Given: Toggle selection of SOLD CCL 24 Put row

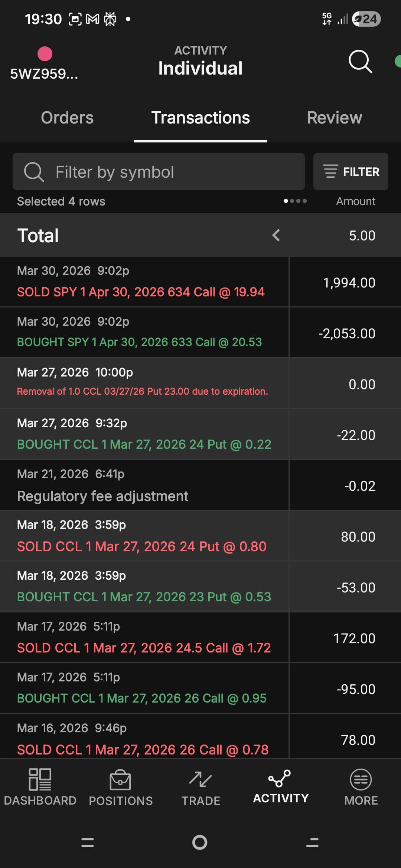Looking at the screenshot, I should (x=144, y=536).
